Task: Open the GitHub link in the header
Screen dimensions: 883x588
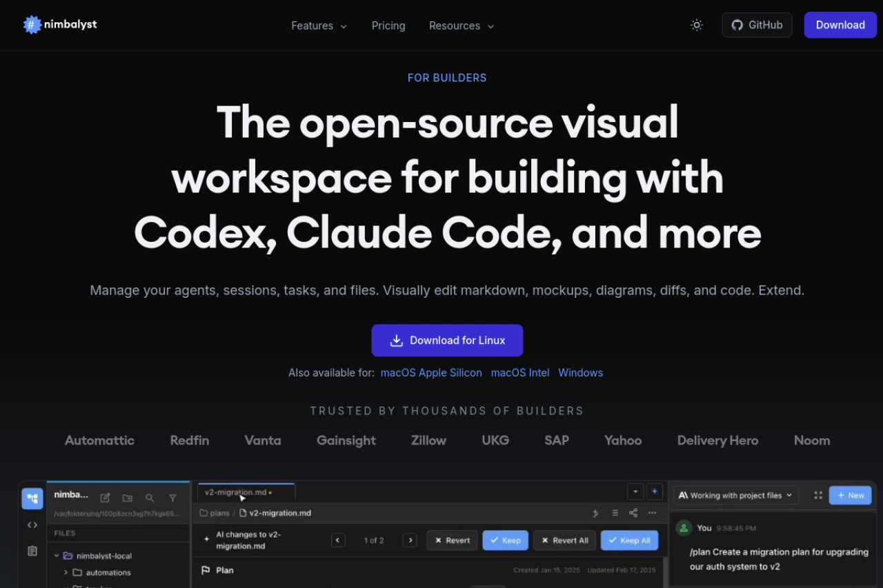Action: [x=757, y=25]
